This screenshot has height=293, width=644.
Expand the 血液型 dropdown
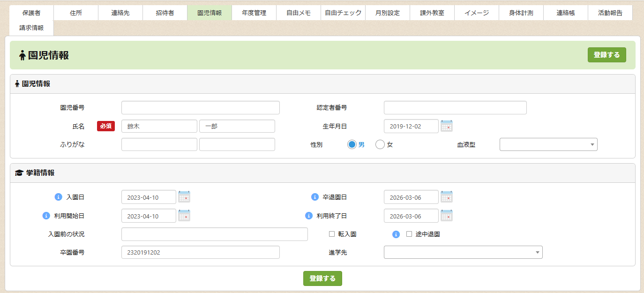[x=548, y=145]
